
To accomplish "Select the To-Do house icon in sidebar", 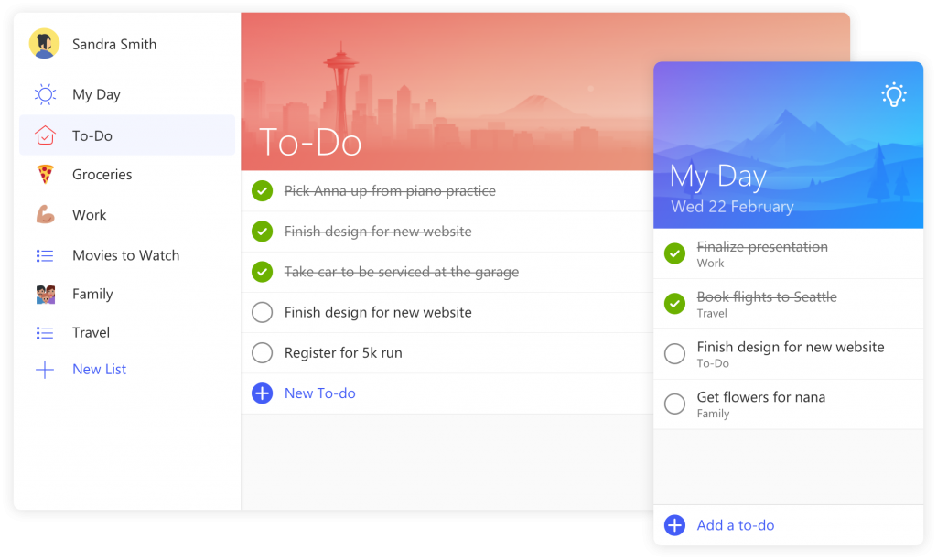I will (x=45, y=135).
